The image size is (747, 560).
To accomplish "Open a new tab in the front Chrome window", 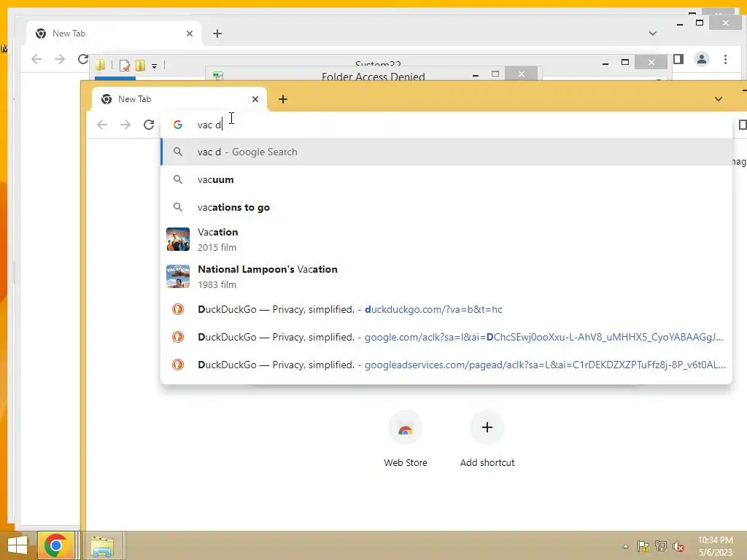I will click(x=283, y=99).
